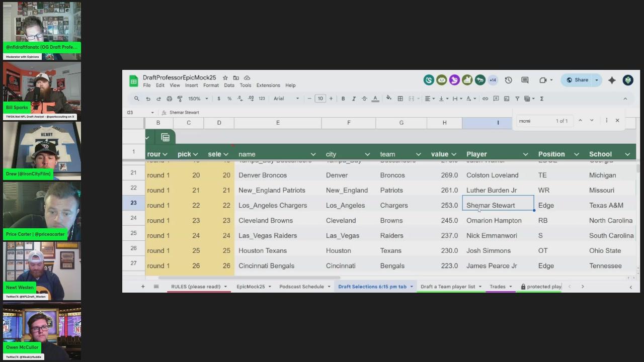Add a new sheet with plus button
The height and width of the screenshot is (362, 644).
coord(143,287)
